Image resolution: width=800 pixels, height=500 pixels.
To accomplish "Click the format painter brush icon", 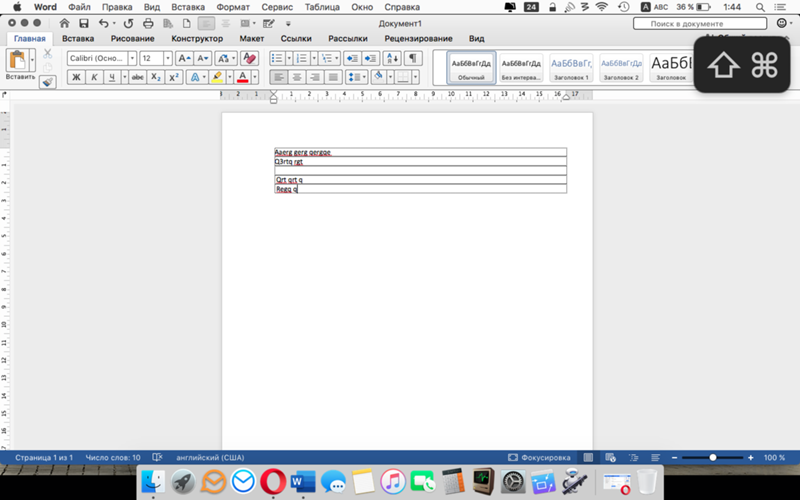I will (x=47, y=82).
